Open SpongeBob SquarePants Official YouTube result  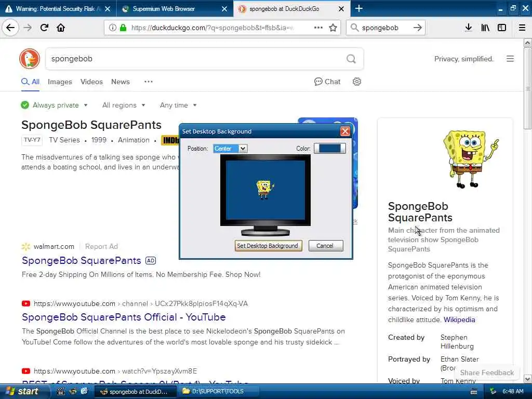124,317
